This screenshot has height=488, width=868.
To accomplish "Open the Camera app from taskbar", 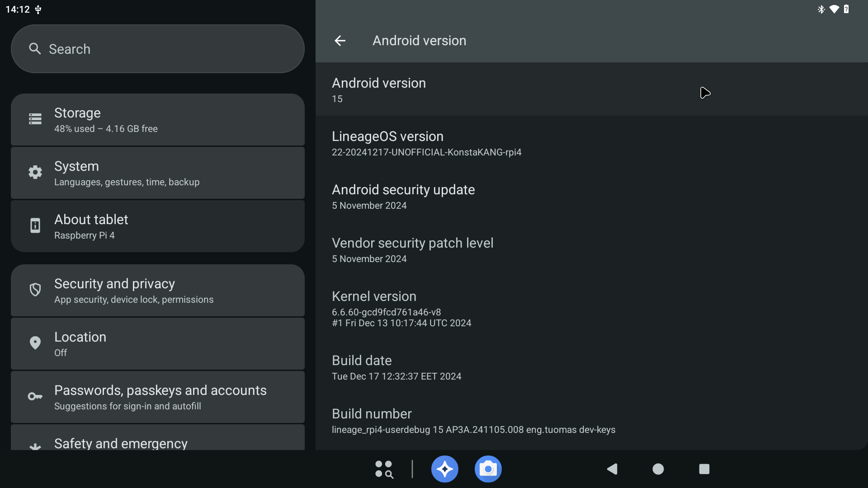I will pos(488,469).
